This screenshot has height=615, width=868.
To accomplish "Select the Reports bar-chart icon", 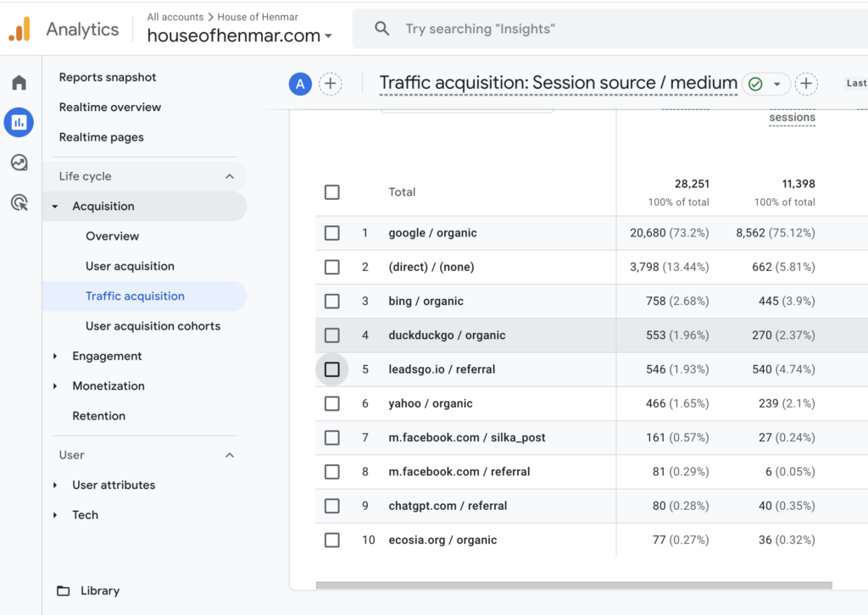I will 19,122.
